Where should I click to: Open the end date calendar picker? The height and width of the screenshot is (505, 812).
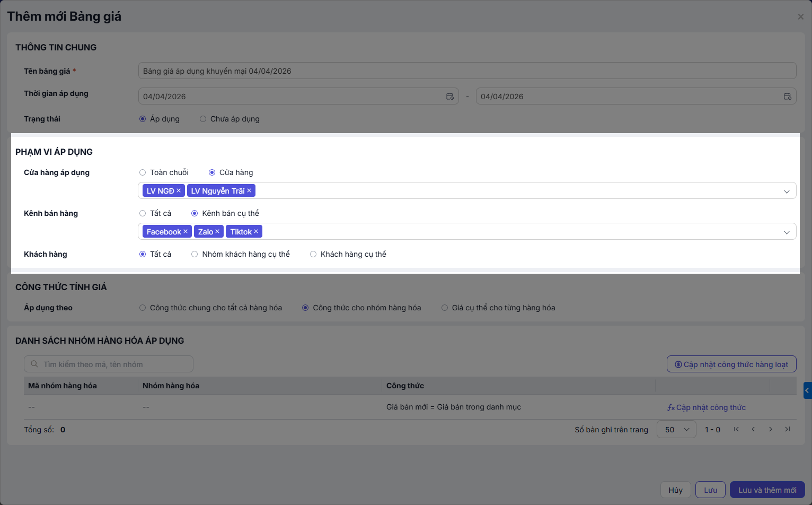(788, 97)
